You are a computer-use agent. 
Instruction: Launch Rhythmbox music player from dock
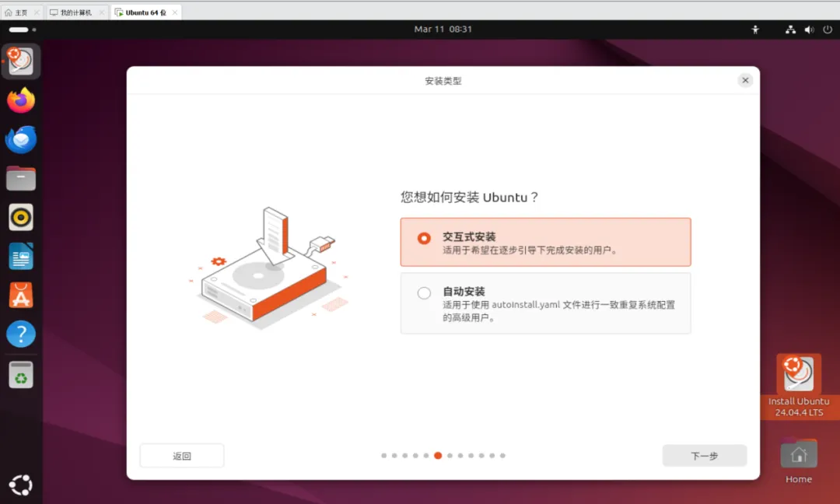pos(21,218)
